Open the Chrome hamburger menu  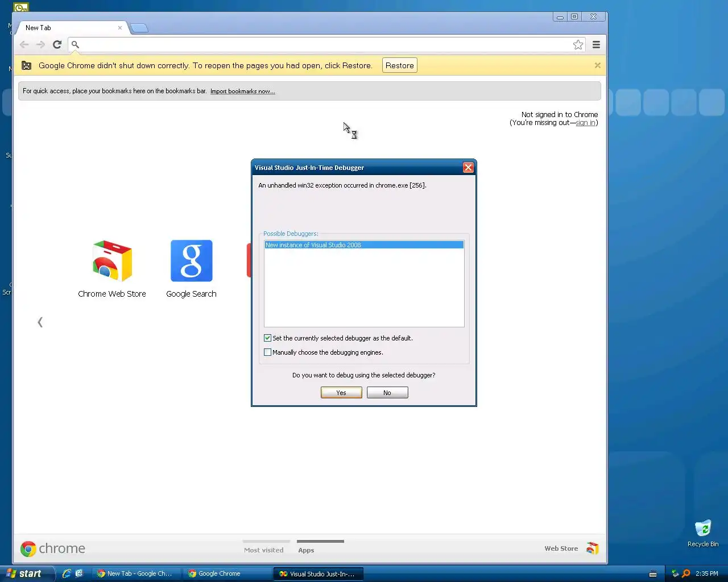(596, 44)
